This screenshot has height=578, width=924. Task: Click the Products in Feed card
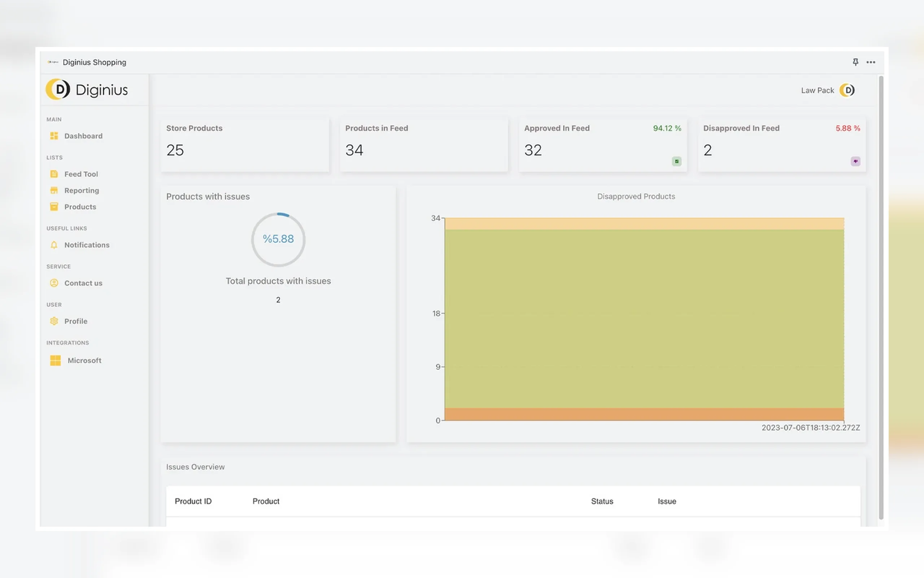click(424, 145)
